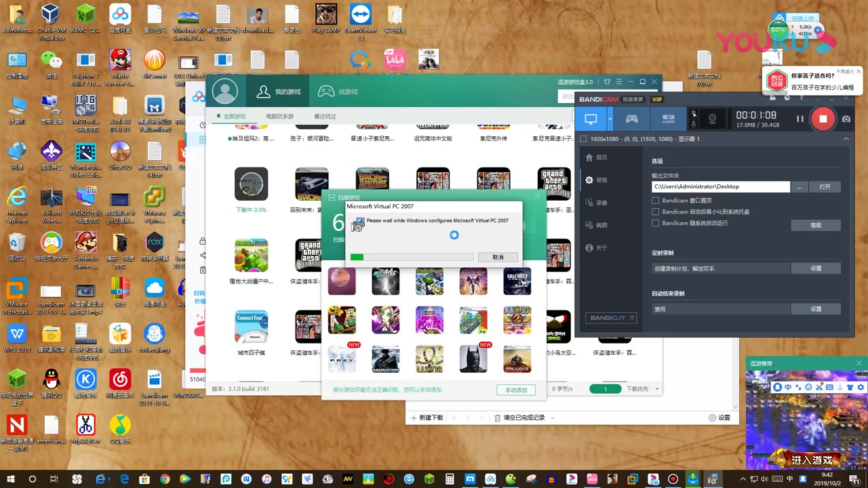Stop the Bandicam recording with red button

tap(823, 119)
